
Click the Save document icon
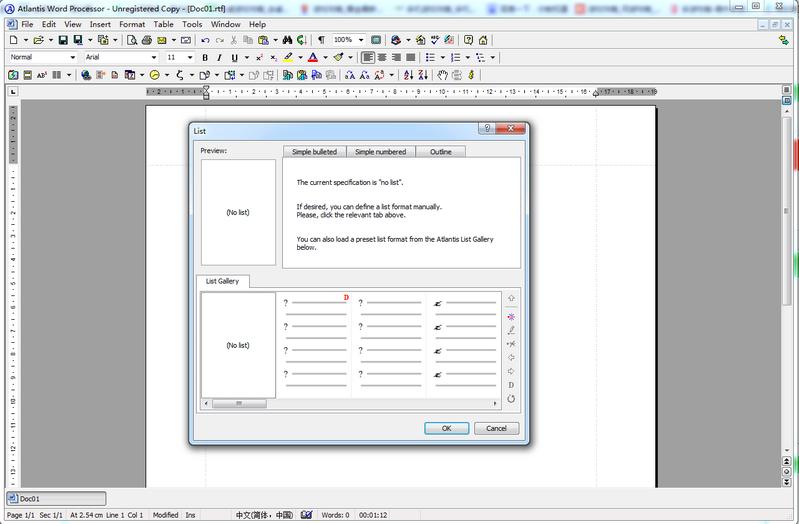coord(63,40)
